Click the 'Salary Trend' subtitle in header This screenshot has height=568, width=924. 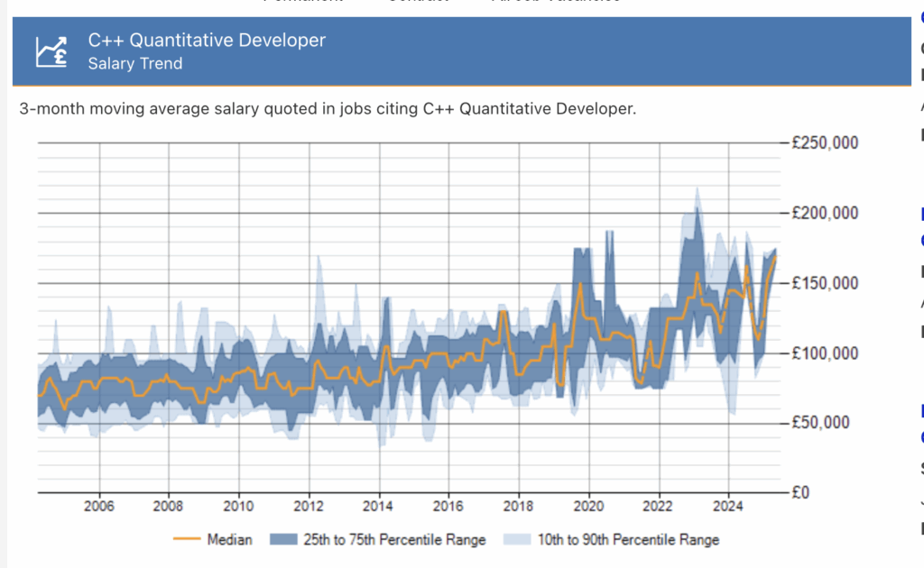pos(135,64)
